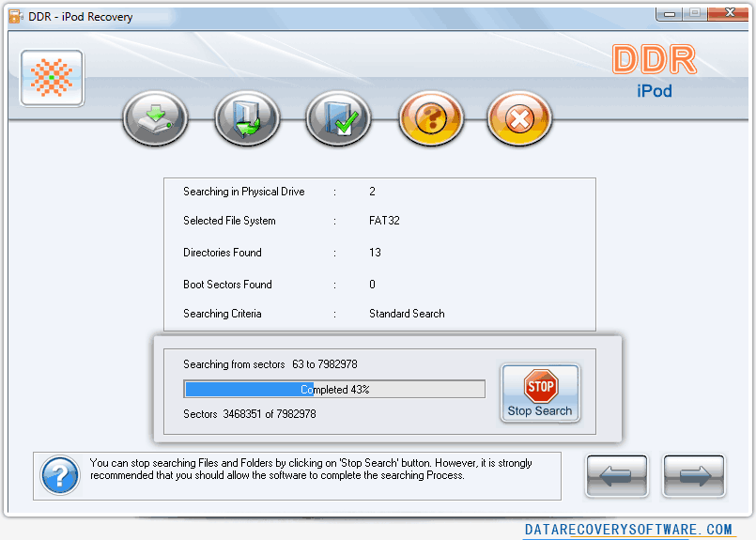The width and height of the screenshot is (756, 540).
Task: Click 'Searching Criteria' label
Action: 223,314
